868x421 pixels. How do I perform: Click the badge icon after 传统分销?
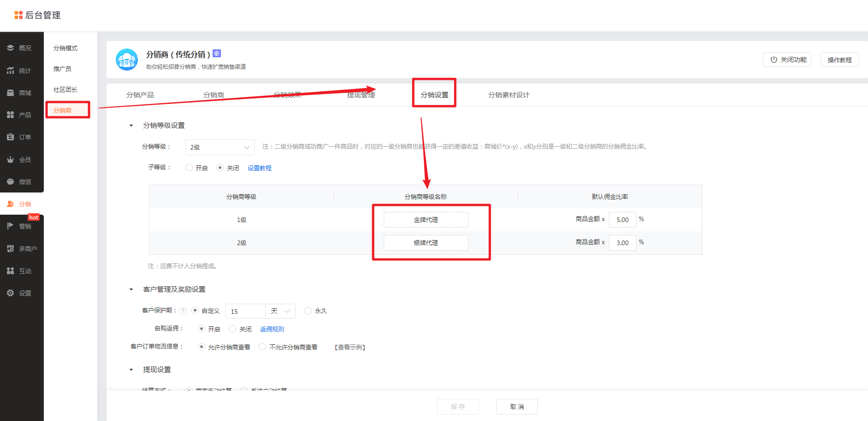(217, 54)
